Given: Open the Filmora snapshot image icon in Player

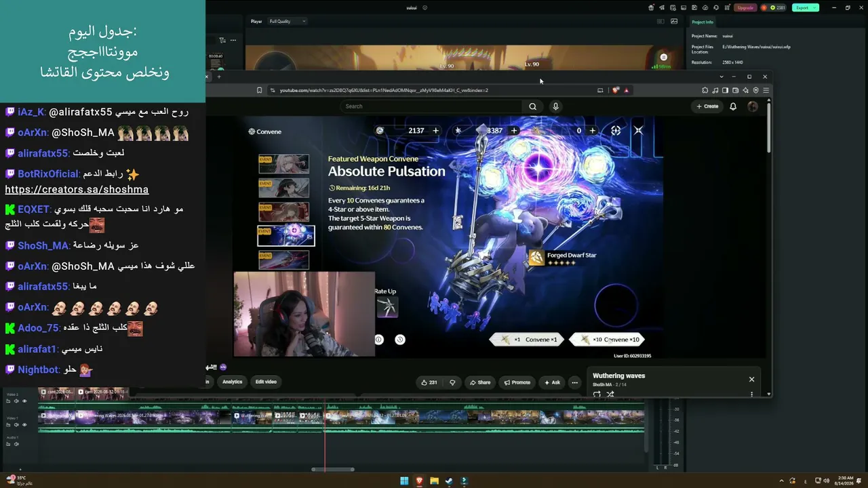Looking at the screenshot, I should point(674,21).
